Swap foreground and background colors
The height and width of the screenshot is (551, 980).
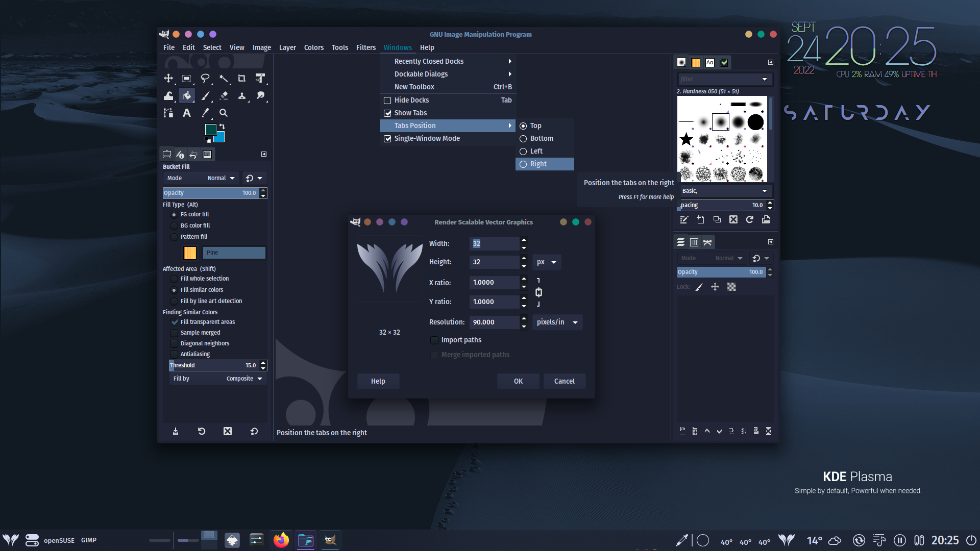(222, 126)
